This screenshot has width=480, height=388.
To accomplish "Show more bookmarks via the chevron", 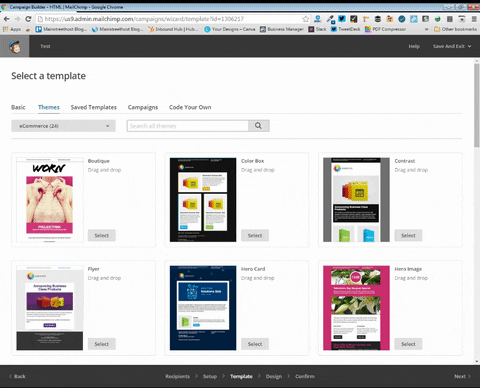I will 426,29.
